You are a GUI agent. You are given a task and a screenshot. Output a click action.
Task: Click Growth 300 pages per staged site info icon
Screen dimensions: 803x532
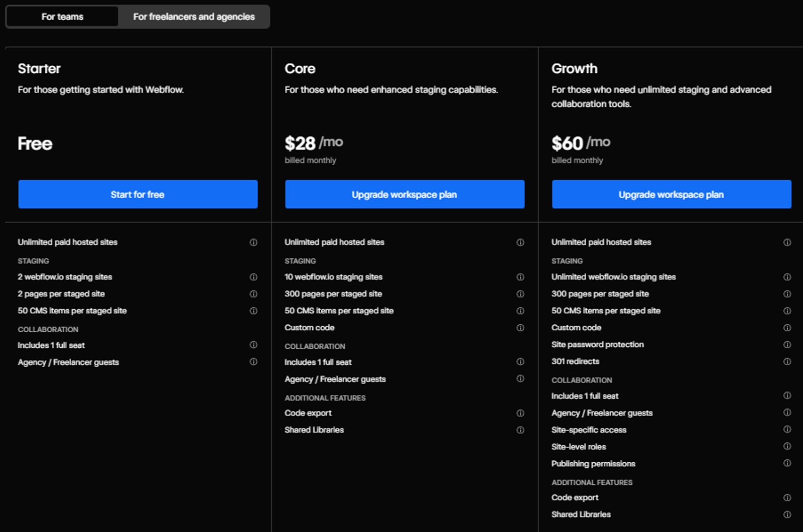787,294
